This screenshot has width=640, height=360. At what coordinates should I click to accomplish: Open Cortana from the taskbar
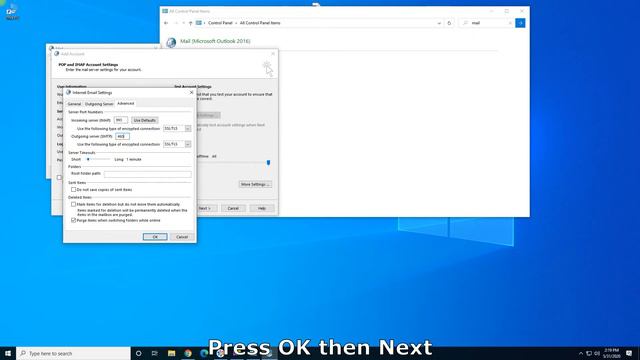pyautogui.click(x=138, y=353)
